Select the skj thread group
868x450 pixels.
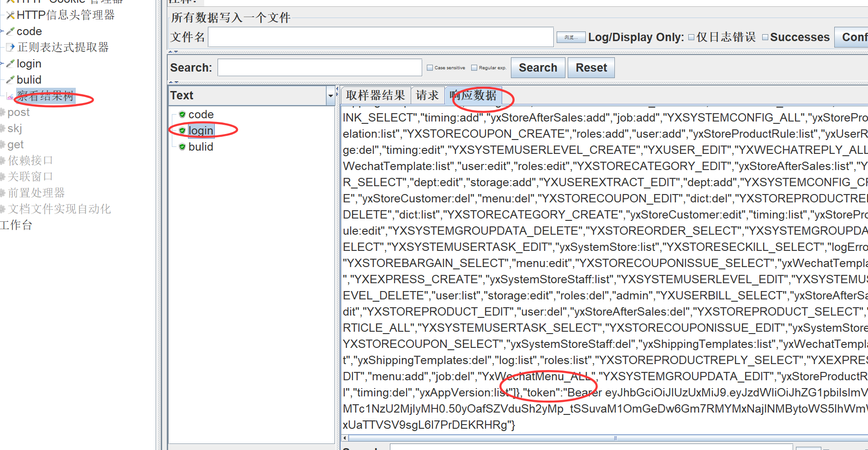click(x=15, y=128)
